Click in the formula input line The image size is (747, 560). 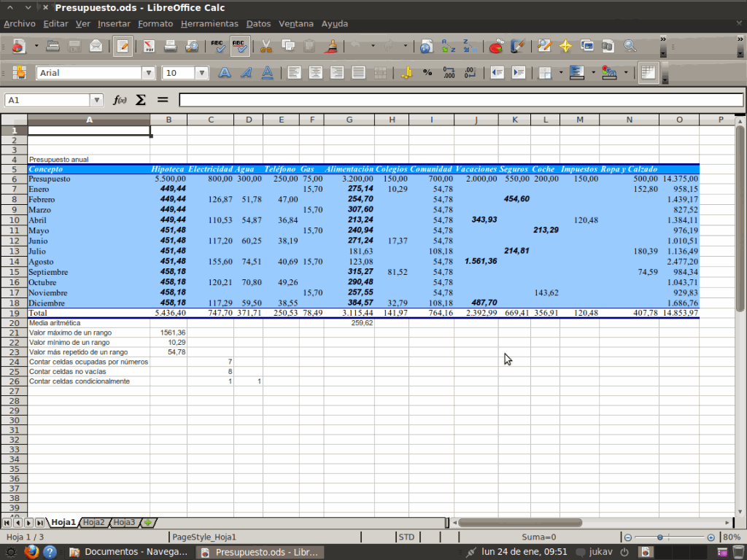pyautogui.click(x=460, y=100)
